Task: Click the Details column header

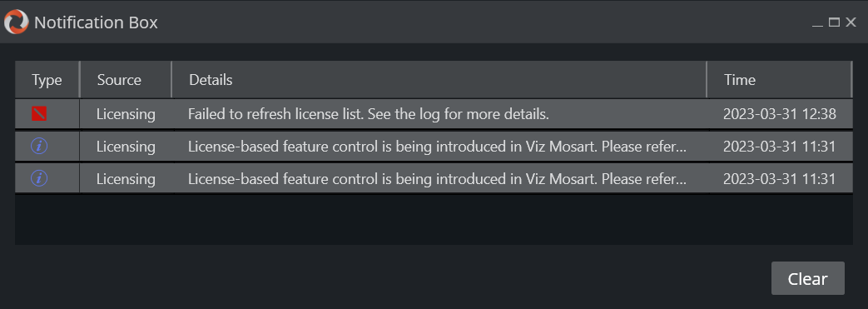Action: pyautogui.click(x=439, y=80)
